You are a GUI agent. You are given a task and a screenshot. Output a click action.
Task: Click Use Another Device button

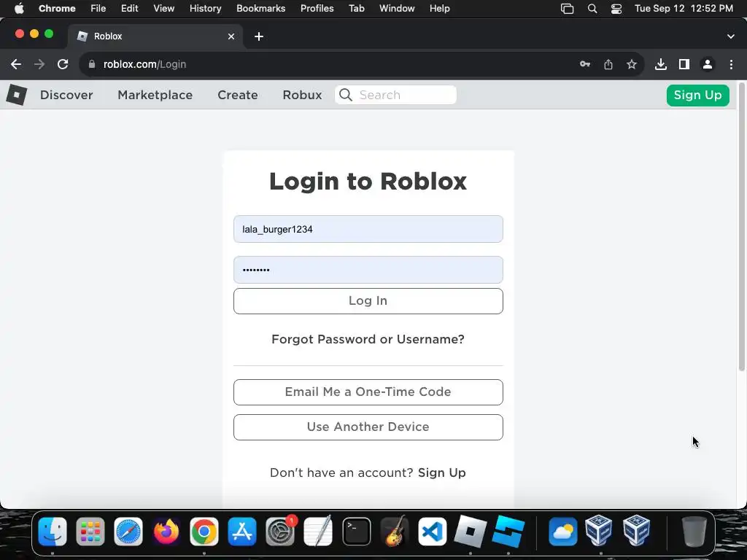click(x=368, y=427)
